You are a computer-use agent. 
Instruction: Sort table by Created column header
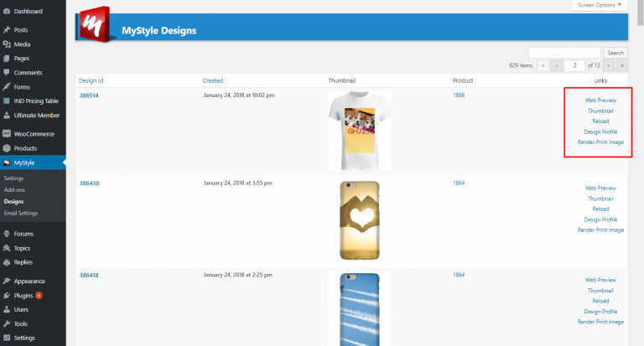tap(212, 80)
